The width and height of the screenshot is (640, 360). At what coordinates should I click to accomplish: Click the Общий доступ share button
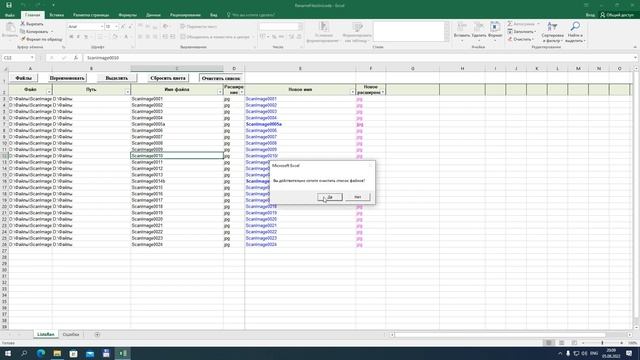617,15
